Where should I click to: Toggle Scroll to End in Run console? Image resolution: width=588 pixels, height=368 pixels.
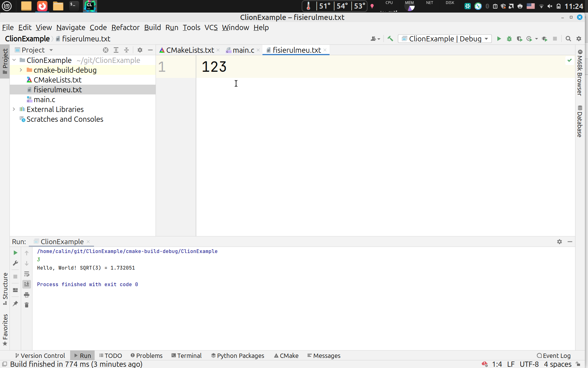tap(27, 284)
